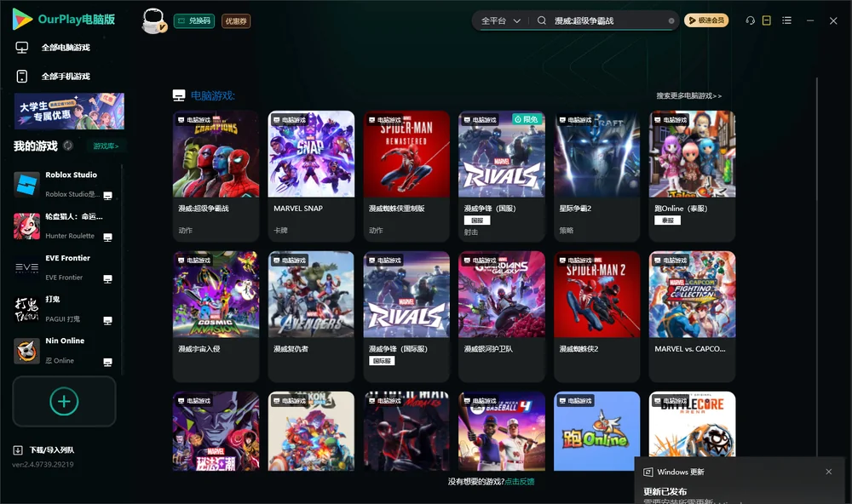852x504 pixels.
Task: Click the 泰服 tag under 跑Online
Action: pos(668,220)
